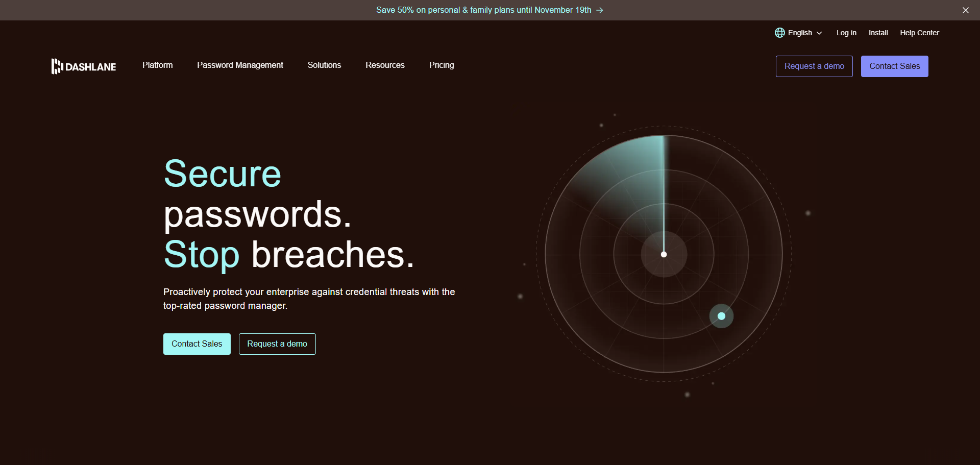The height and width of the screenshot is (465, 980).
Task: Open the Resources menu
Action: 385,65
